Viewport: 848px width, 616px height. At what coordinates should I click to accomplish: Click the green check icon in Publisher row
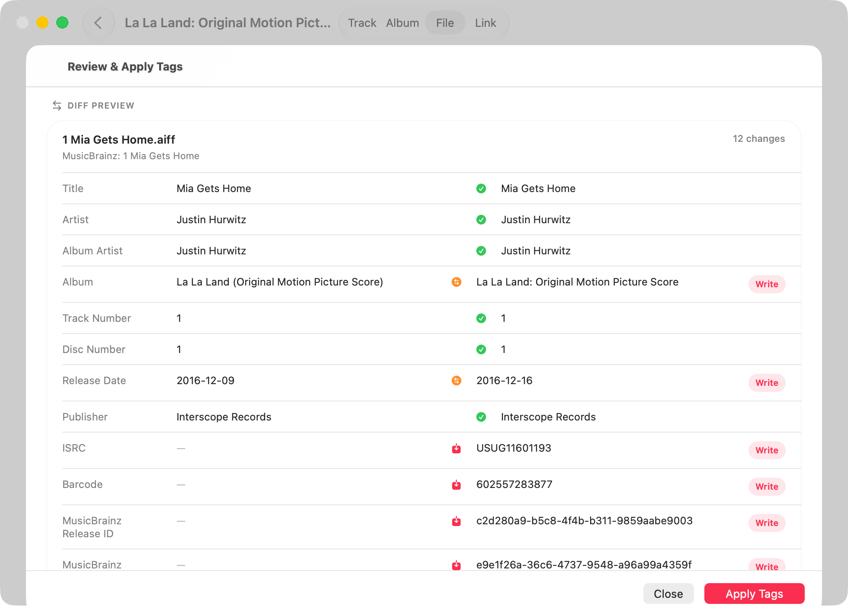481,417
